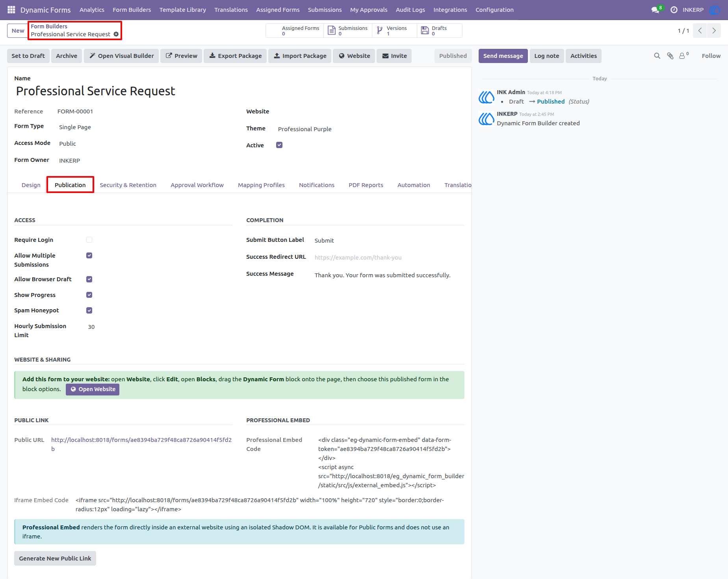
Task: Open the public form URL link
Action: tap(141, 444)
